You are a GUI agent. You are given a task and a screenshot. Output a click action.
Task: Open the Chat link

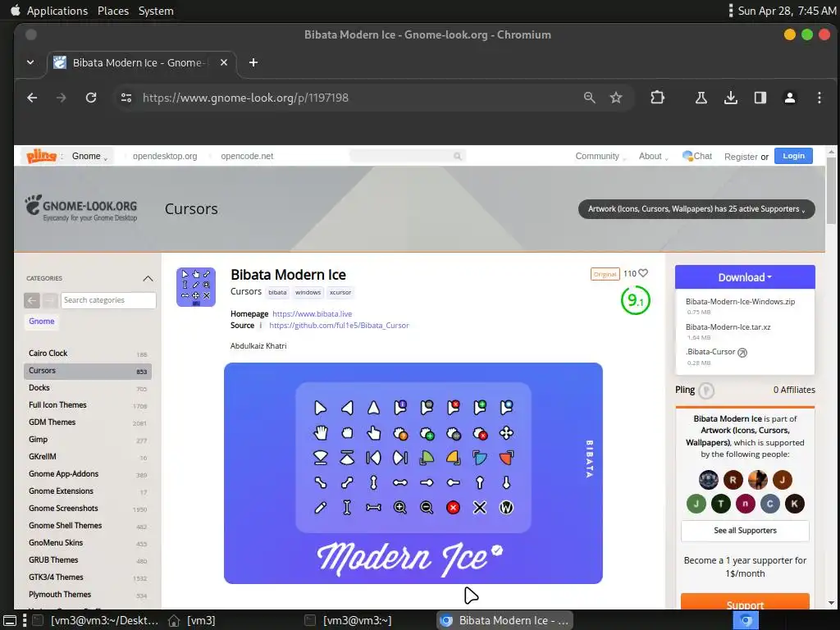pyautogui.click(x=697, y=156)
